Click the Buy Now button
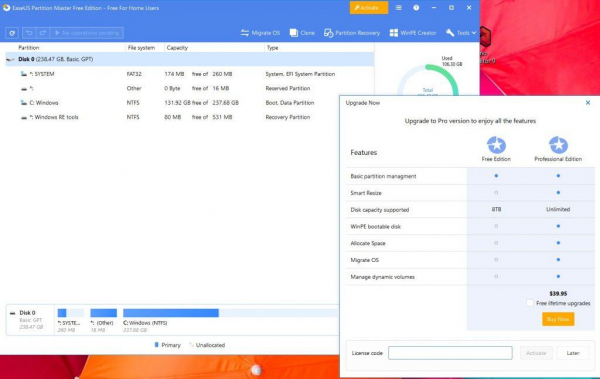 [x=558, y=319]
